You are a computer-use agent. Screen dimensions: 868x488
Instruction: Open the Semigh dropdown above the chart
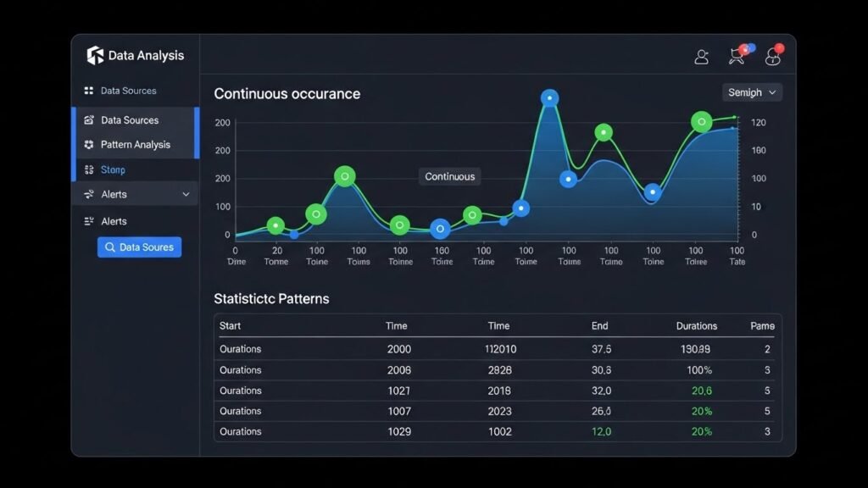pyautogui.click(x=752, y=92)
